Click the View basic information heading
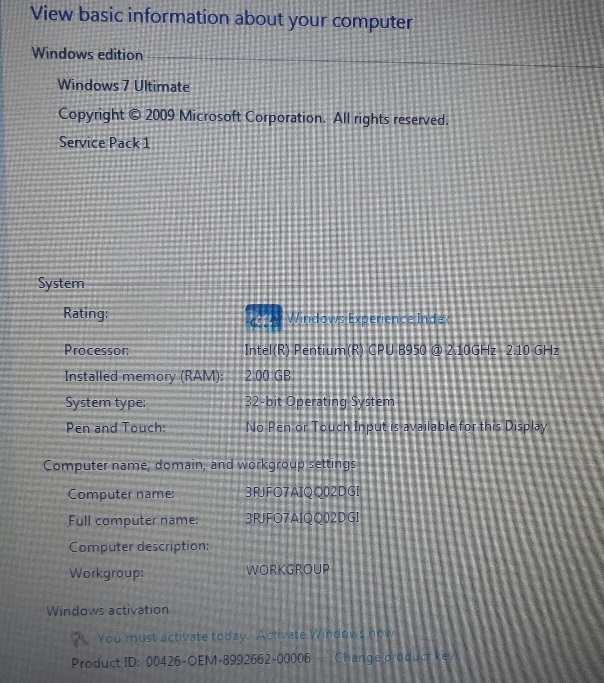This screenshot has height=683, width=604. [x=221, y=18]
